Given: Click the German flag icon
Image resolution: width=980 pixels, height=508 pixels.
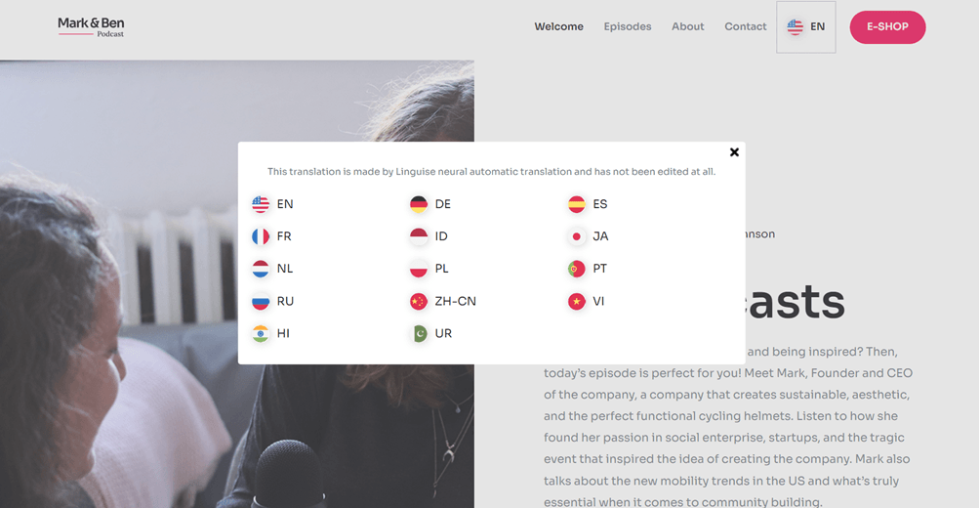Looking at the screenshot, I should click(419, 204).
